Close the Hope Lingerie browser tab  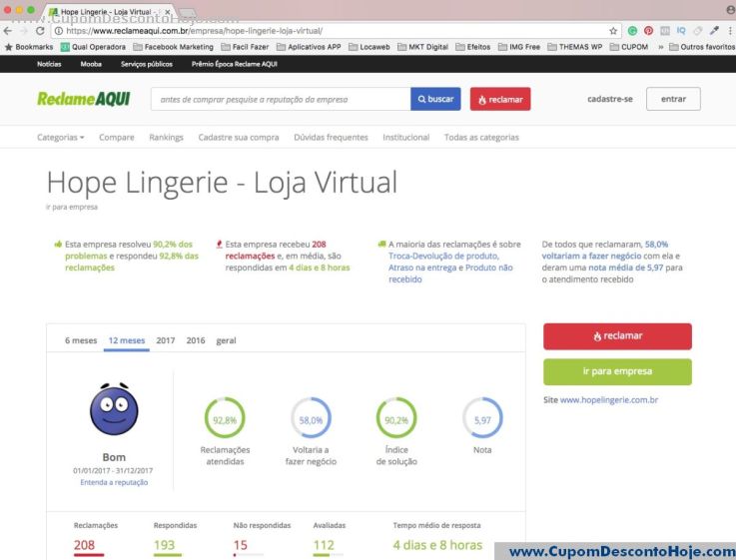167,12
